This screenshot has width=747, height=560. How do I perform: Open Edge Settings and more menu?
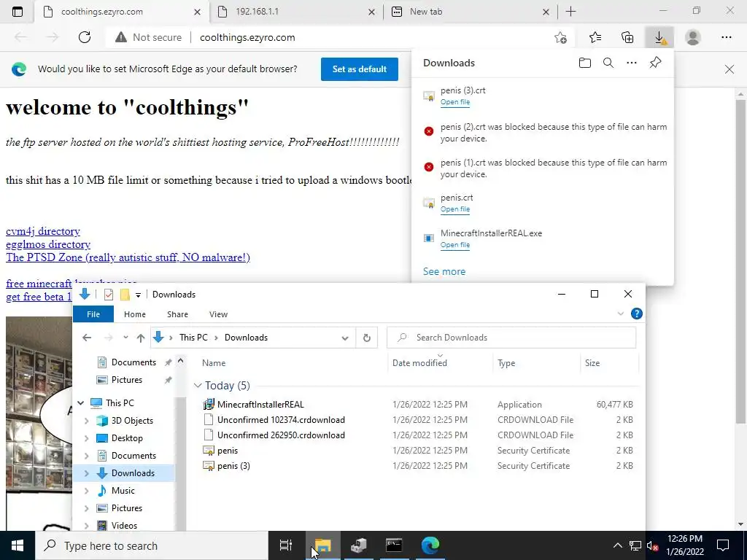726,37
